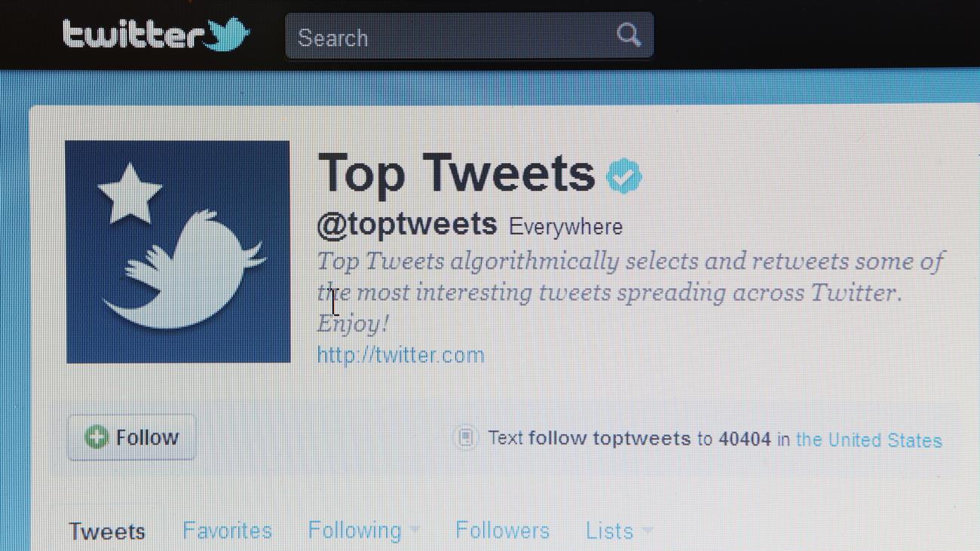This screenshot has height=551, width=980.
Task: Click the Twitter logo in header
Action: tap(155, 35)
